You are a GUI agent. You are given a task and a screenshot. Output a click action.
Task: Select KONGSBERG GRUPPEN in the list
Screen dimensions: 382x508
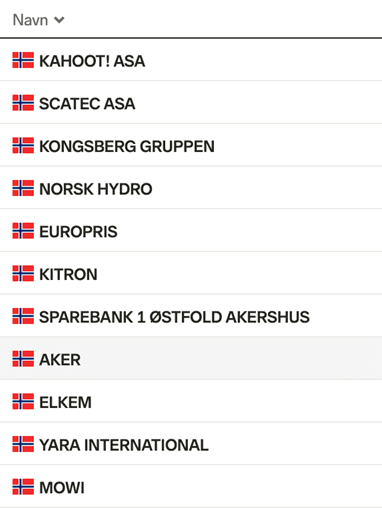pos(127,146)
